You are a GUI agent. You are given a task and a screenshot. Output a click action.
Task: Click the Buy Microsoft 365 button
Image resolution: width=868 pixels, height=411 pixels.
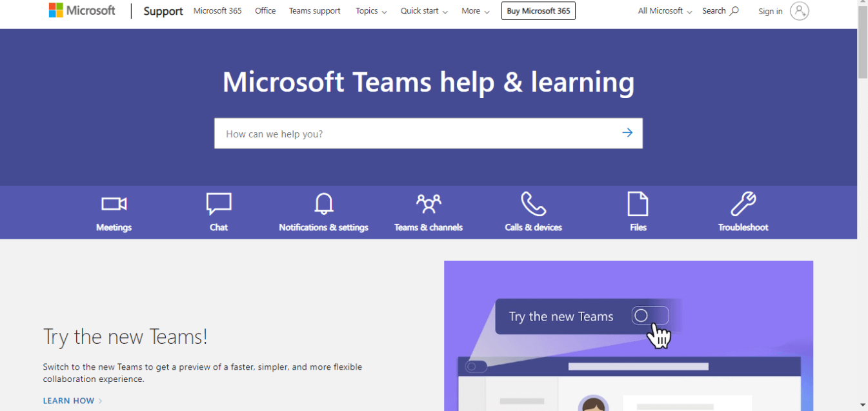tap(538, 11)
